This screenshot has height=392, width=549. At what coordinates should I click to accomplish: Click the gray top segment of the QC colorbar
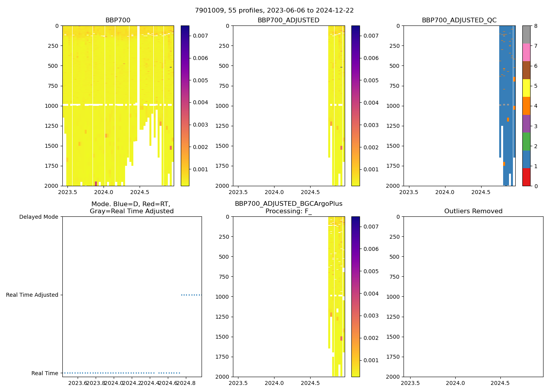click(526, 34)
